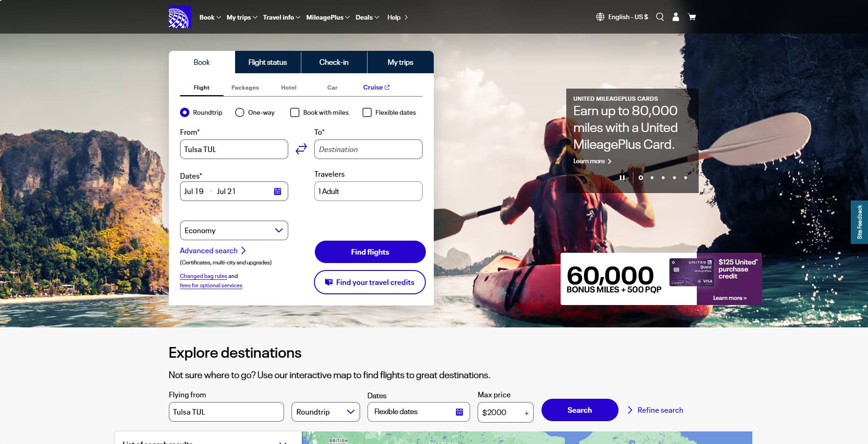This screenshot has height=444, width=868.
Task: Open the account profile icon
Action: [x=675, y=17]
